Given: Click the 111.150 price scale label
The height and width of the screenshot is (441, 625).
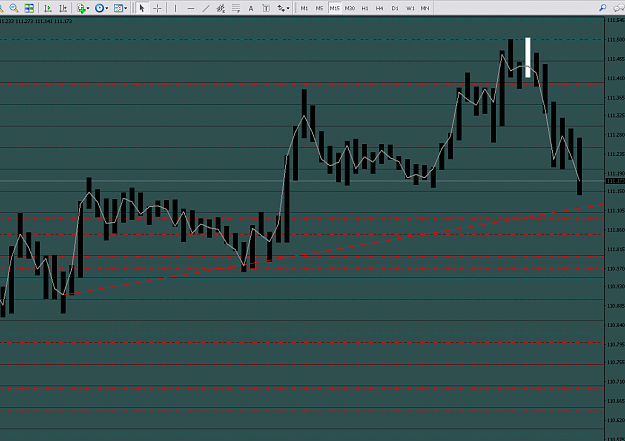Looking at the screenshot, I should tap(615, 191).
